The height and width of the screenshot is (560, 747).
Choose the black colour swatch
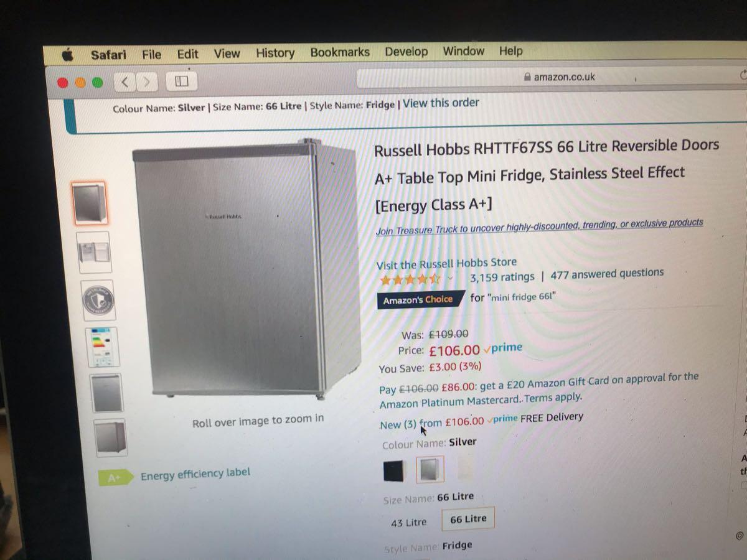pyautogui.click(x=393, y=471)
